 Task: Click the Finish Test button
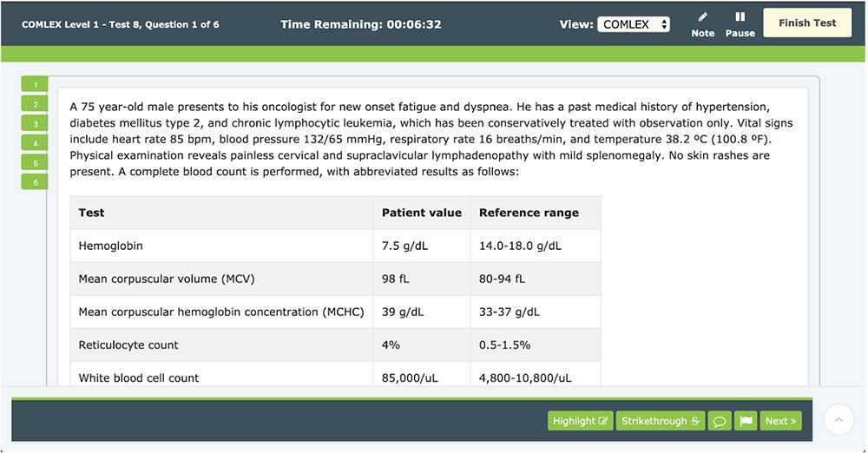[807, 23]
